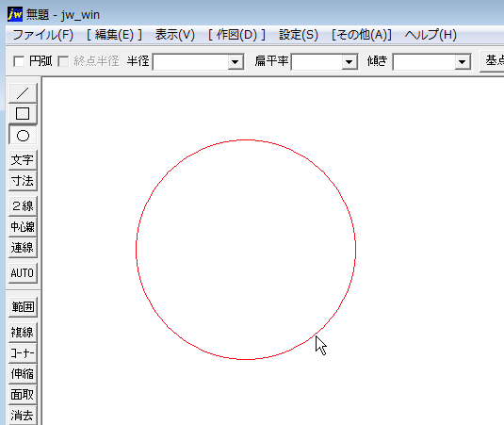Image resolution: width=504 pixels, height=425 pixels.
Task: Choose the 中心線 center line tool
Action: (x=23, y=227)
